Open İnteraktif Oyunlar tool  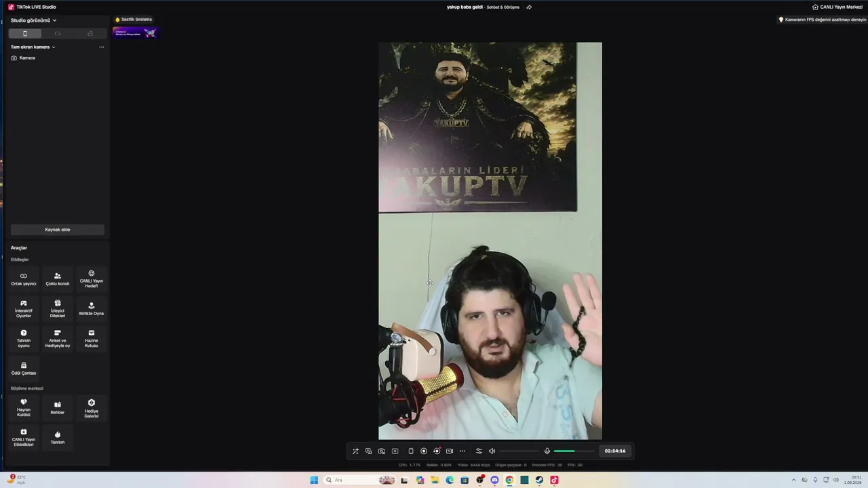pos(24,308)
